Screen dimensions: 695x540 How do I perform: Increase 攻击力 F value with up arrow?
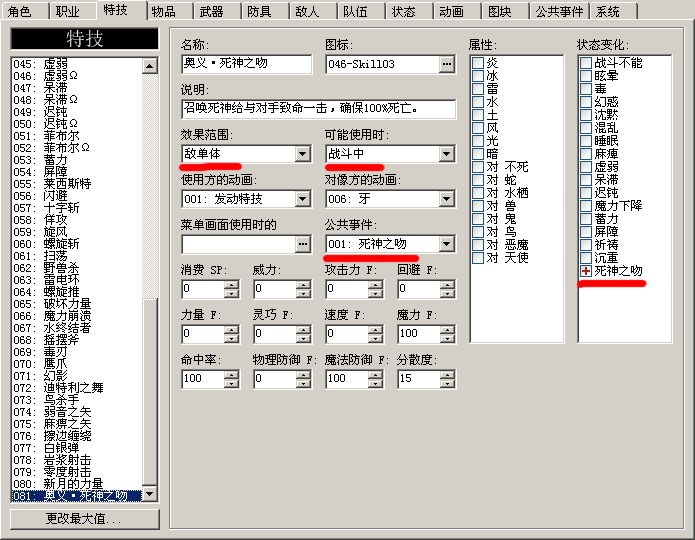click(x=375, y=285)
